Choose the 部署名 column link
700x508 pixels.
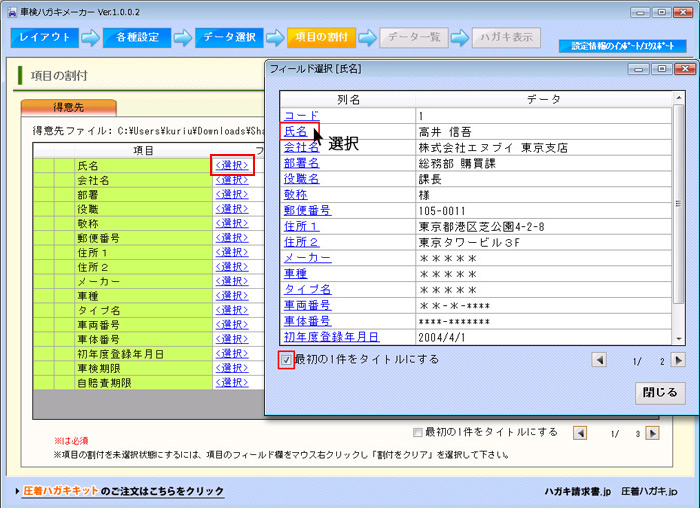[301, 163]
